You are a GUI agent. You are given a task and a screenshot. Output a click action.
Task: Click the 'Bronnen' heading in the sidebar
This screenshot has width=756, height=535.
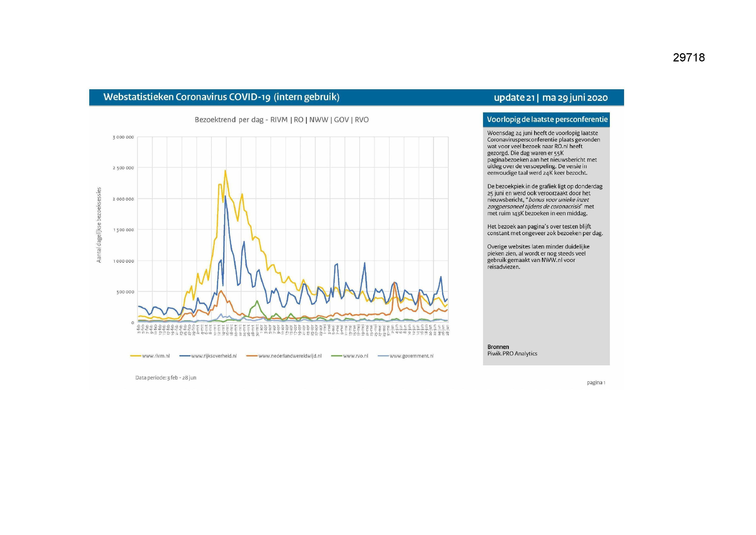(498, 347)
